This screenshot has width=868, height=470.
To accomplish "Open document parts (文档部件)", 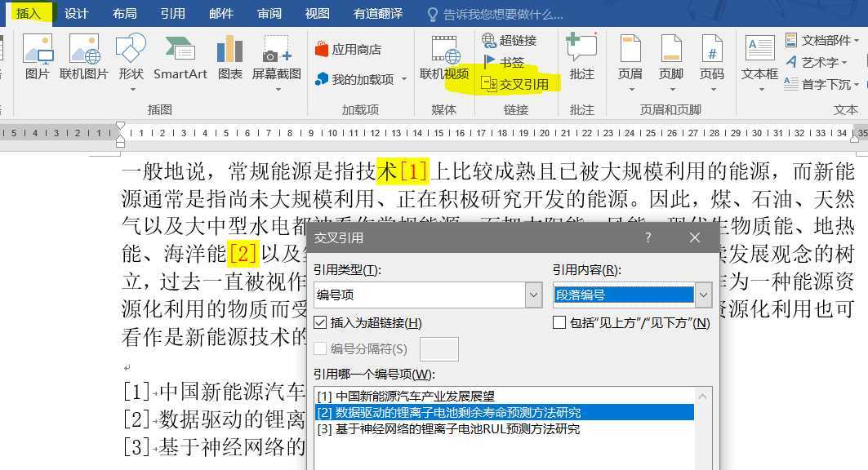I will click(821, 40).
